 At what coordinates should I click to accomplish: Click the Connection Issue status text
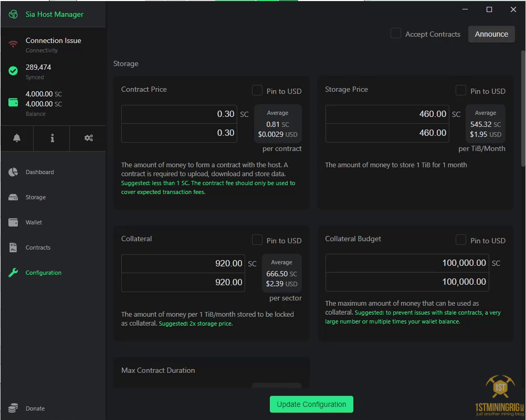pyautogui.click(x=54, y=40)
